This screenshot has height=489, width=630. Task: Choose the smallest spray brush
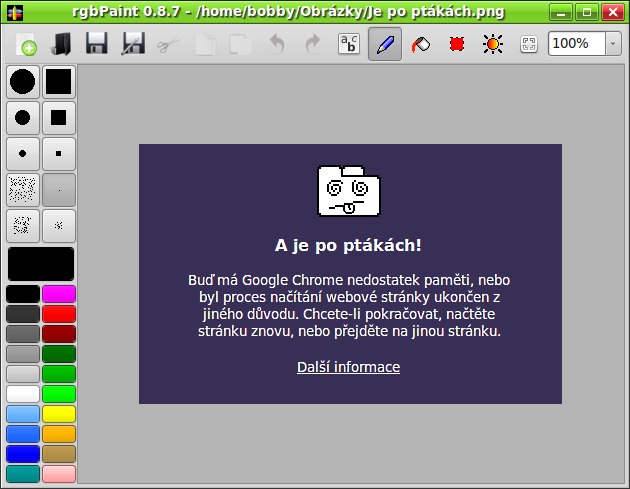59,226
